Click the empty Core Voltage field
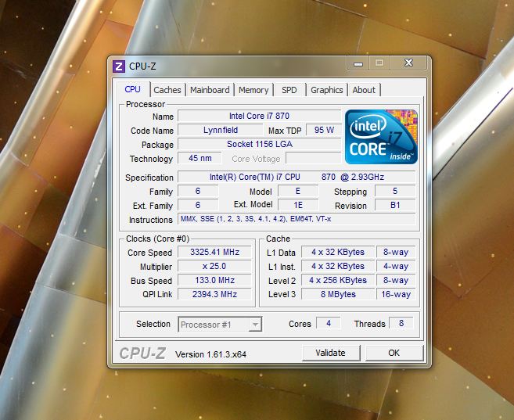Image resolution: width=514 pixels, height=420 pixels. tap(314, 158)
